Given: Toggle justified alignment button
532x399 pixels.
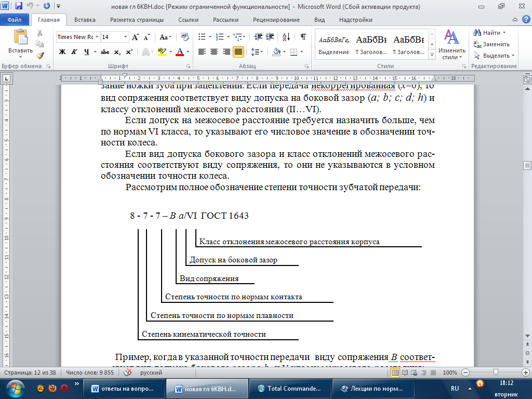Looking at the screenshot, I should click(238, 52).
